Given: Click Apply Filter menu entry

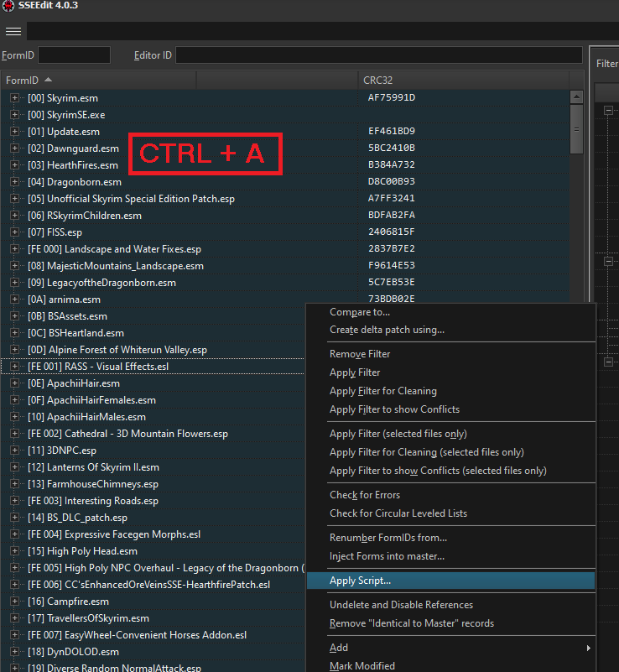Looking at the screenshot, I should [451, 372].
